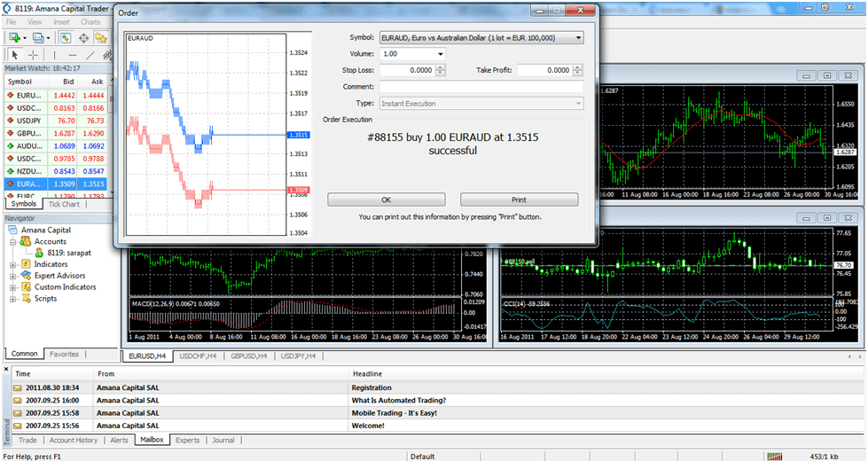
Task: Select the Crosshair tool
Action: (x=34, y=55)
